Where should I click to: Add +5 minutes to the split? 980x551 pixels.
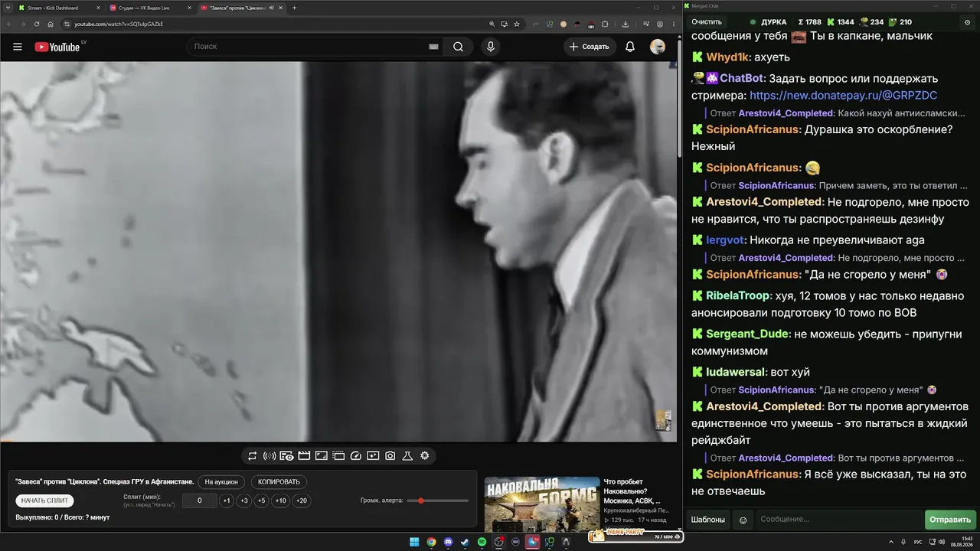point(262,500)
